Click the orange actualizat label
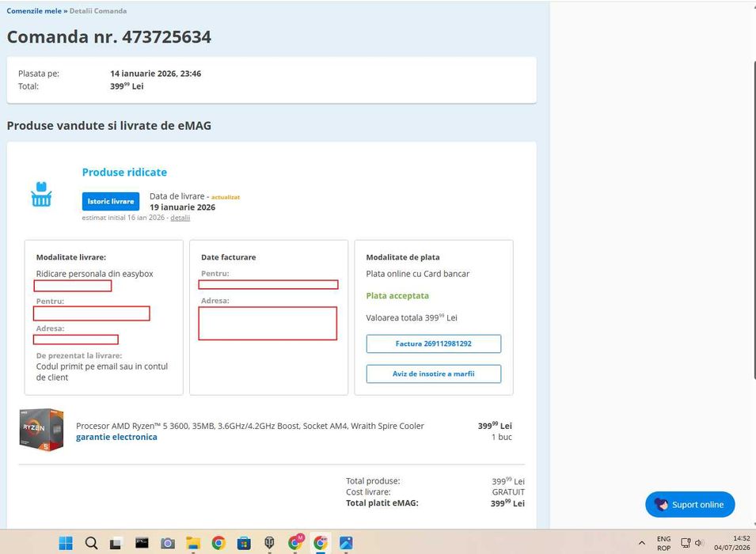The height and width of the screenshot is (554, 756). [226, 197]
